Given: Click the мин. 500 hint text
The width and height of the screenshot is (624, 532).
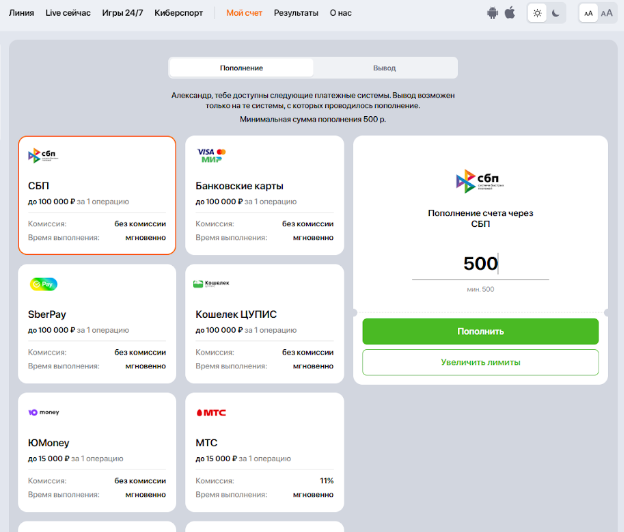Looking at the screenshot, I should pos(480,289).
